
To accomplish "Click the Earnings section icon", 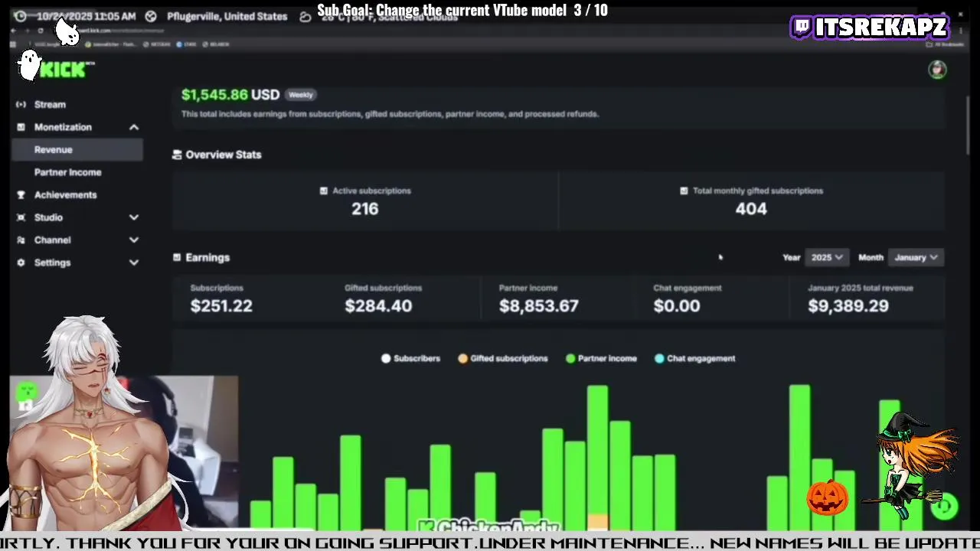I will (x=177, y=257).
